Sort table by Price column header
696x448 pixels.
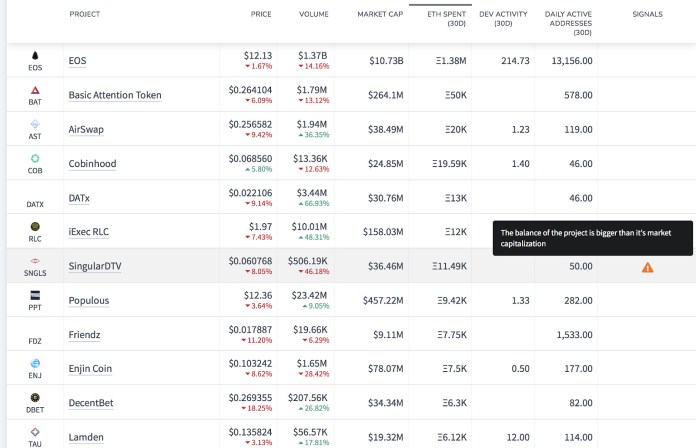[261, 14]
